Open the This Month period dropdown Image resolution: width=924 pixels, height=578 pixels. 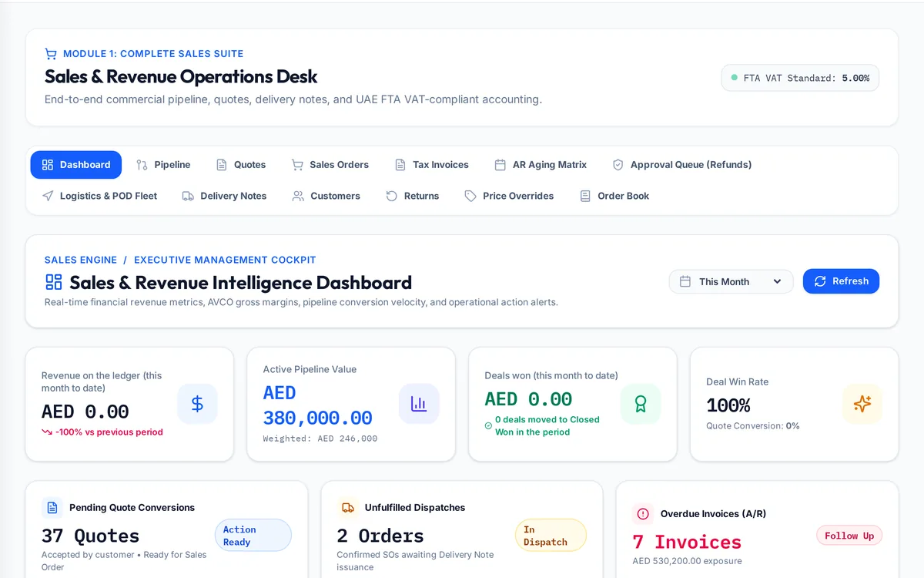[731, 282]
